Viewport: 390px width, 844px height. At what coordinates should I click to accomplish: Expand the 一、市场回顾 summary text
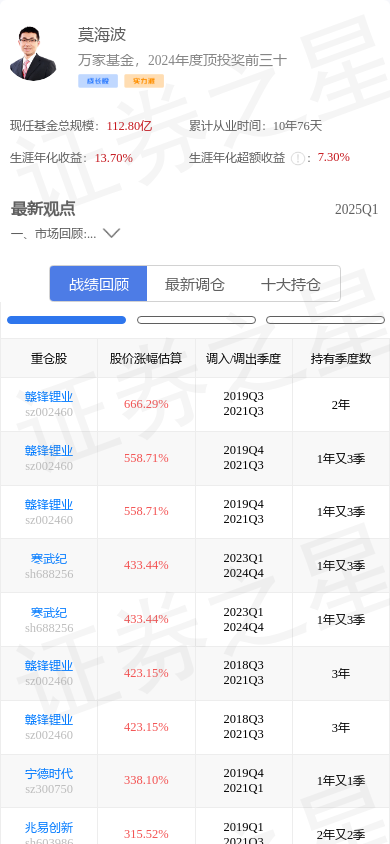point(53,234)
